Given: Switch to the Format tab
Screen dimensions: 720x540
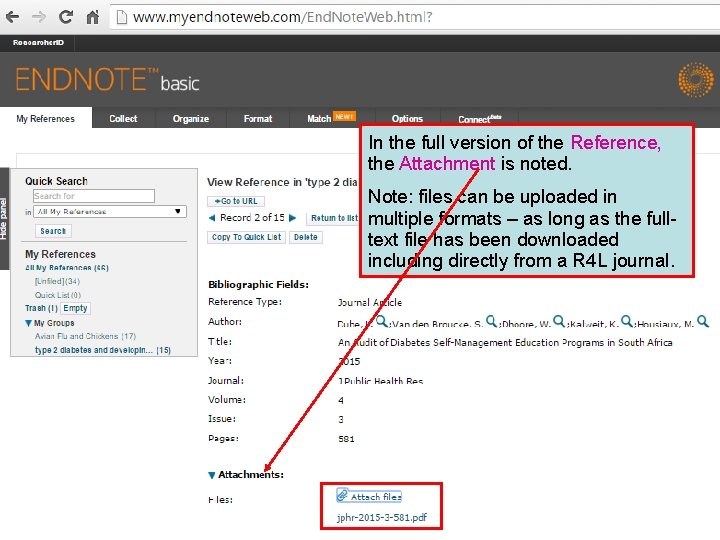Looking at the screenshot, I should pos(258,118).
